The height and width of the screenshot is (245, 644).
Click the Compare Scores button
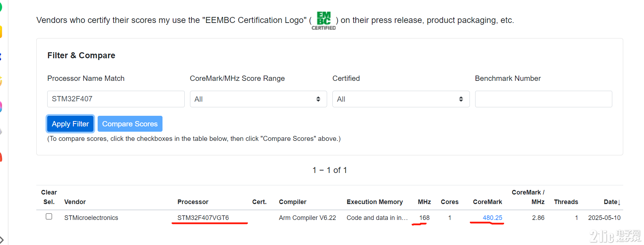click(130, 124)
